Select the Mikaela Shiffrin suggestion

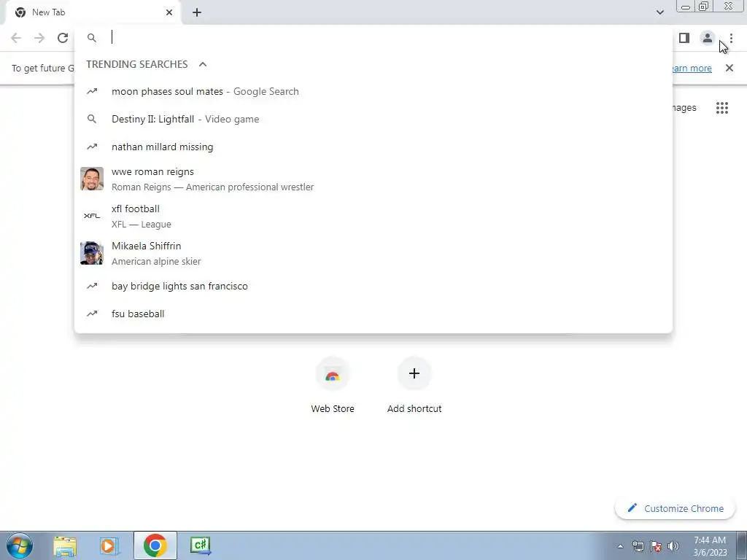[x=373, y=253]
